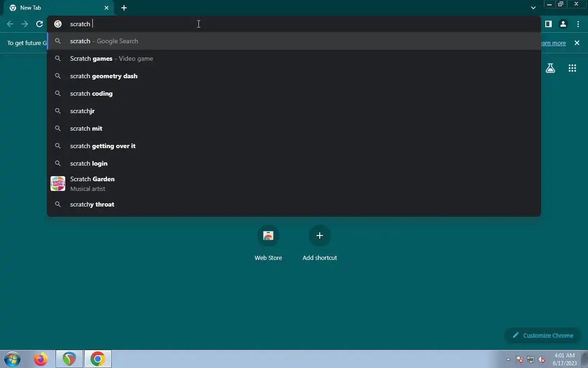Show hidden system tray icons

(508, 359)
